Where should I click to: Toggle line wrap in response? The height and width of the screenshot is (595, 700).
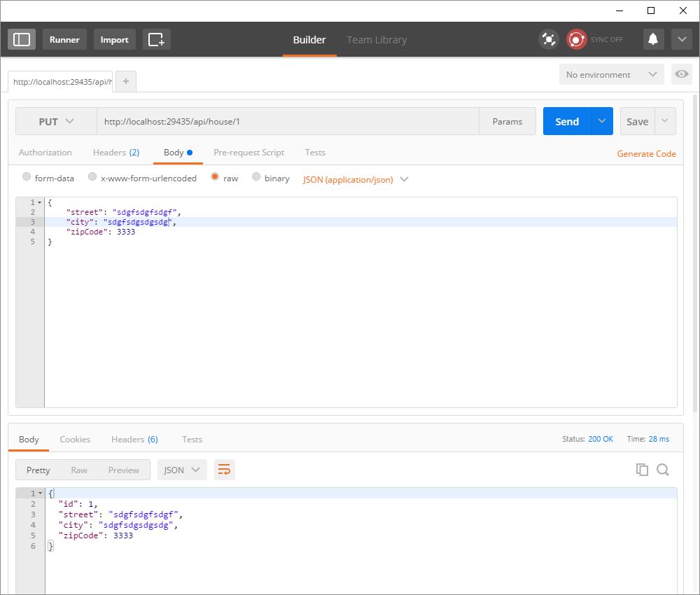click(224, 470)
